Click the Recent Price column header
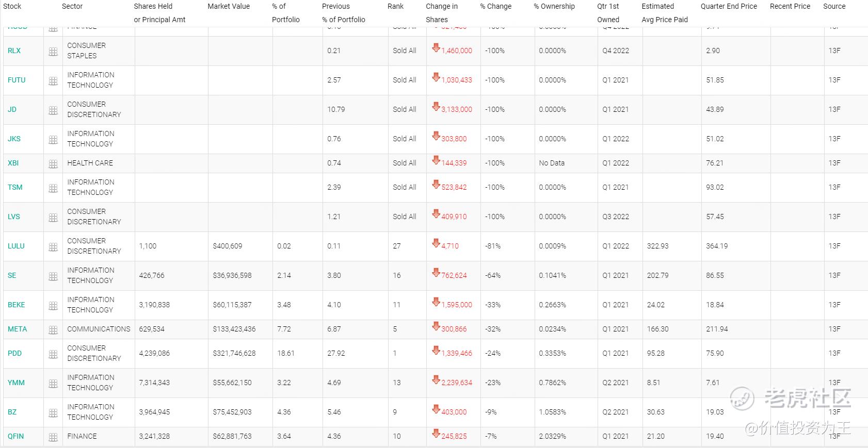 coord(790,6)
